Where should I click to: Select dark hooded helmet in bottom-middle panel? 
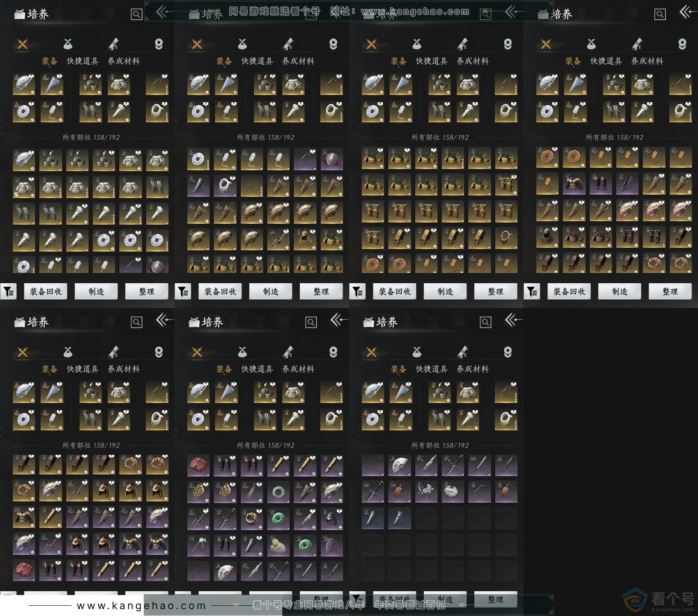(x=331, y=518)
